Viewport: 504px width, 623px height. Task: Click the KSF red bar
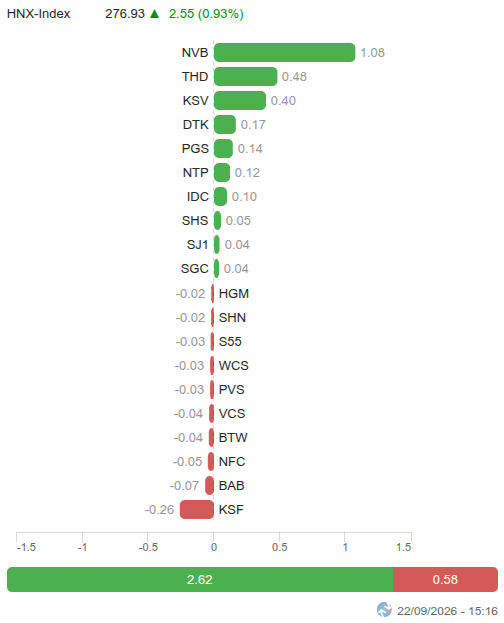click(197, 509)
